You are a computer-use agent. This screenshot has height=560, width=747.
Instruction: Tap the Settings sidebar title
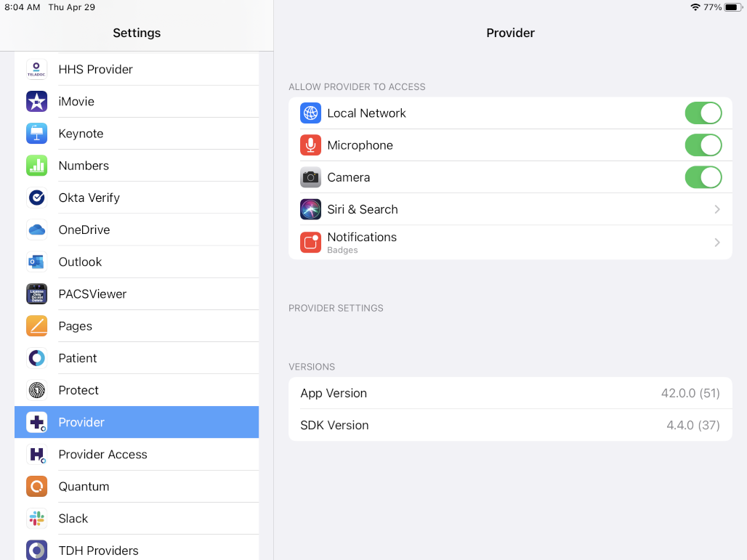point(137,33)
